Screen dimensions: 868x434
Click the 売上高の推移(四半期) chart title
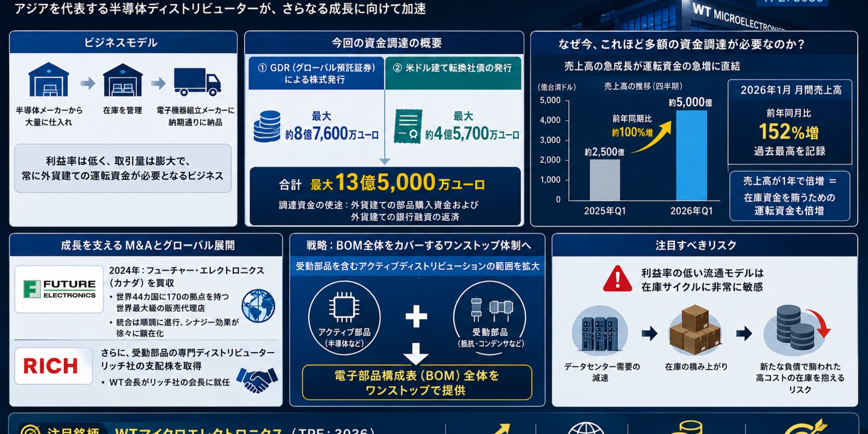tap(643, 86)
